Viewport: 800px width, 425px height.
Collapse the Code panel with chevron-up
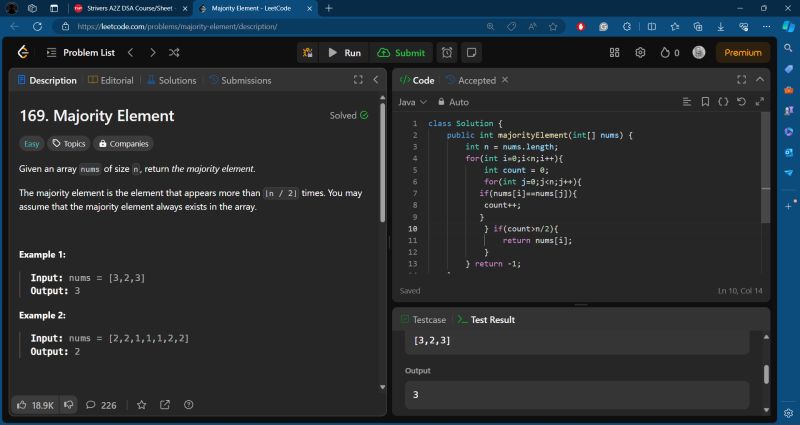[759, 80]
